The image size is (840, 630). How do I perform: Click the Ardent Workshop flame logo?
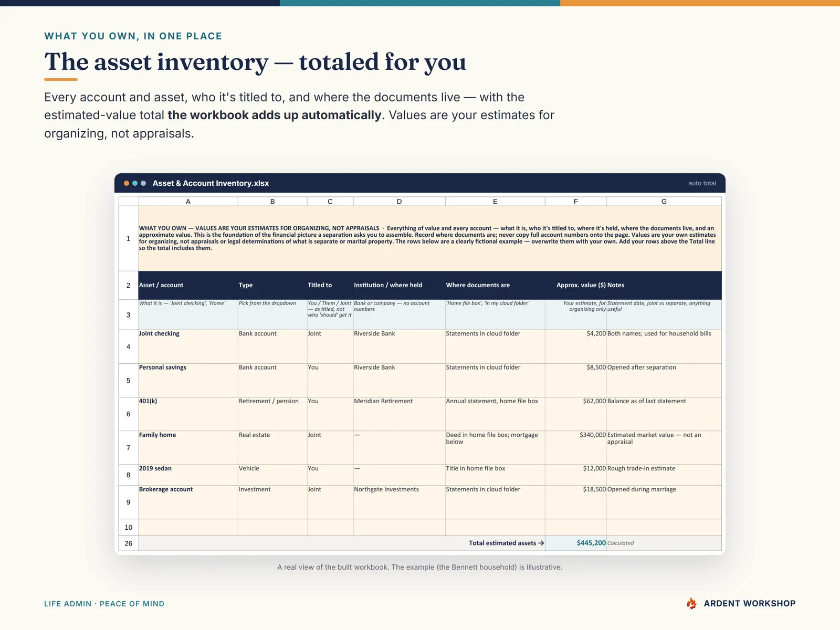(691, 604)
